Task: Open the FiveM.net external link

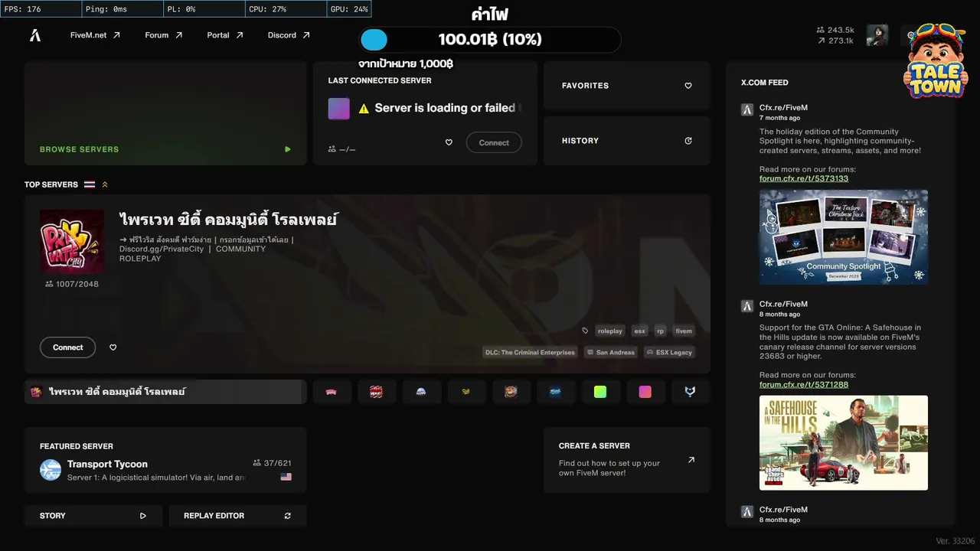Action: click(x=95, y=35)
